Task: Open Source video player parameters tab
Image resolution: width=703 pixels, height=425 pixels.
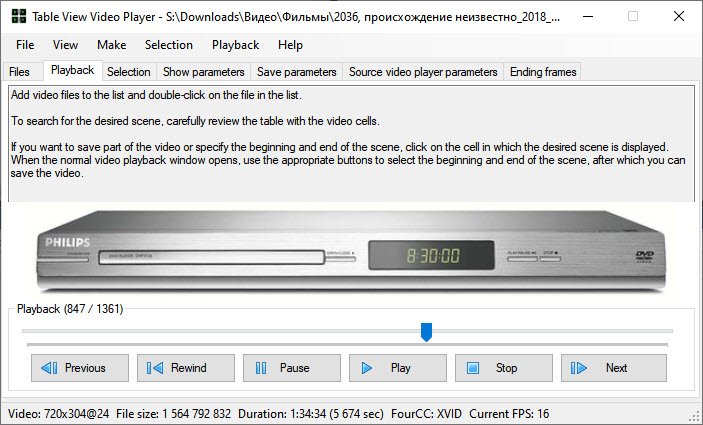Action: tap(423, 72)
